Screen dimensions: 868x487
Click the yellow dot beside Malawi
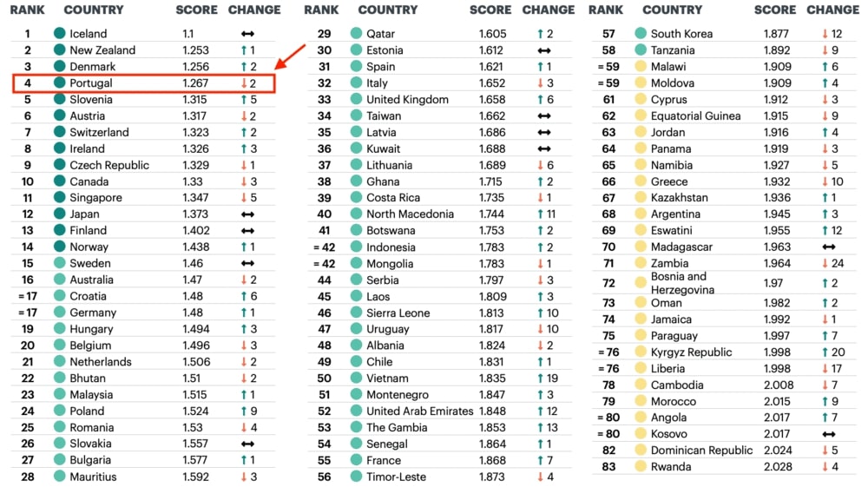tap(641, 67)
